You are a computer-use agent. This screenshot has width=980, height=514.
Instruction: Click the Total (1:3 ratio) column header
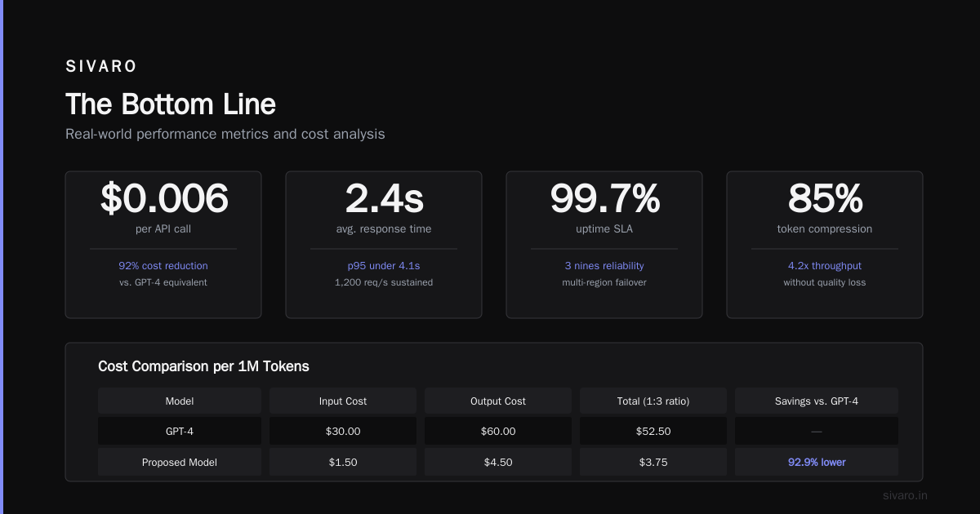653,401
